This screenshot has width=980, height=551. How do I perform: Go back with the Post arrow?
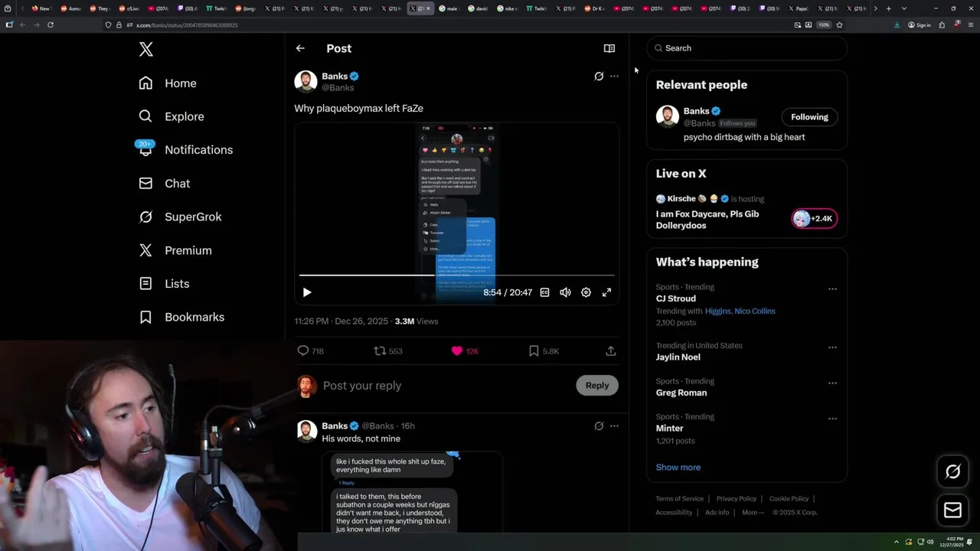(300, 48)
